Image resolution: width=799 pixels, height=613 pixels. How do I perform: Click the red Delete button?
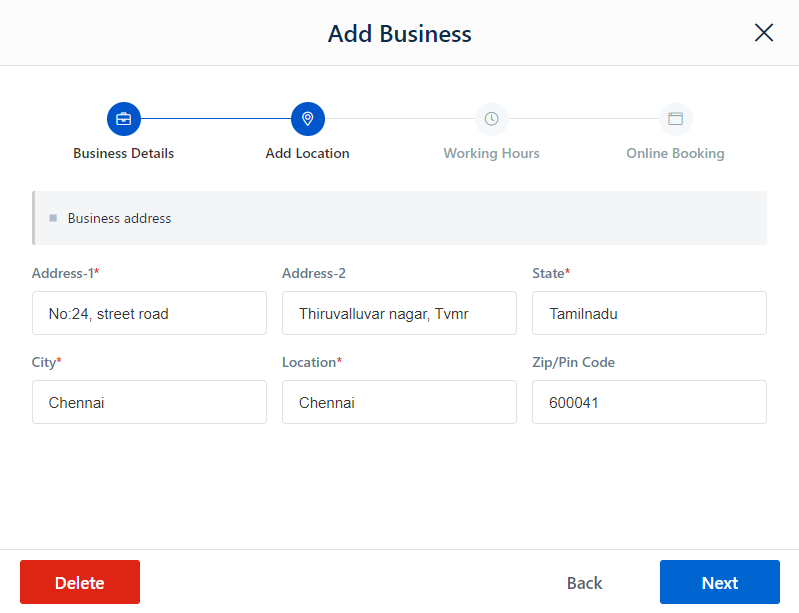coord(80,582)
